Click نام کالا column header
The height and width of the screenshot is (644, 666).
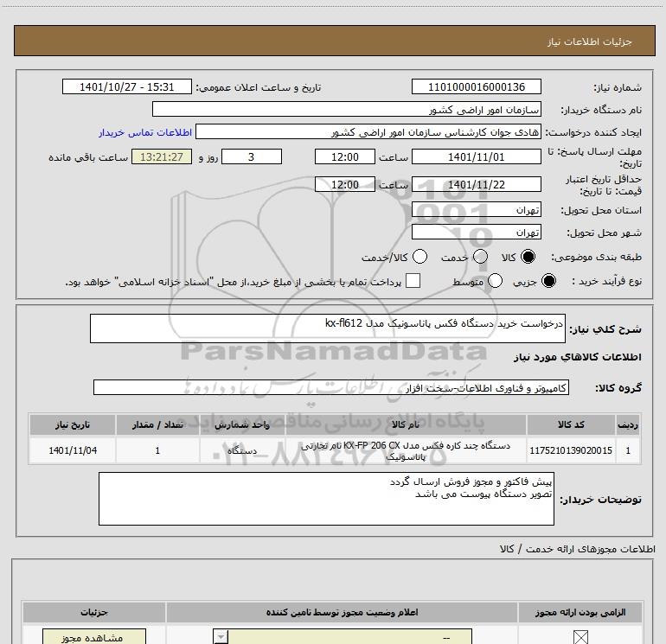406,424
